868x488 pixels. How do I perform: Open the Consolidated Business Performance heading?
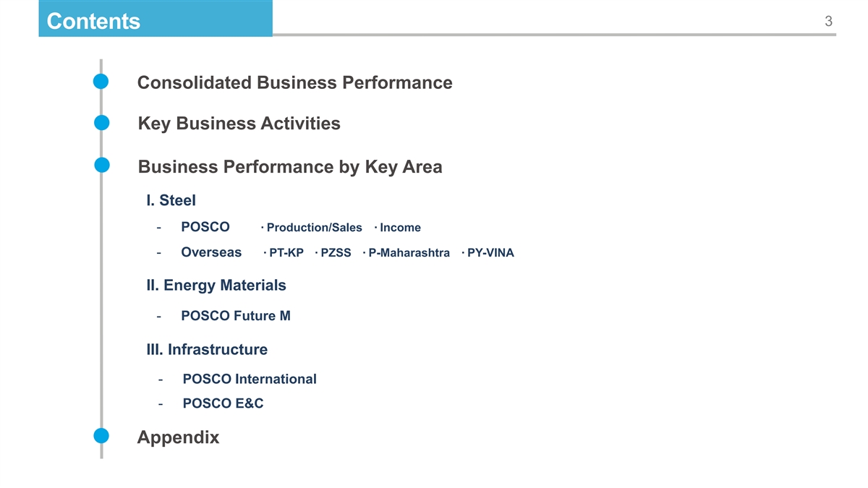coord(294,83)
